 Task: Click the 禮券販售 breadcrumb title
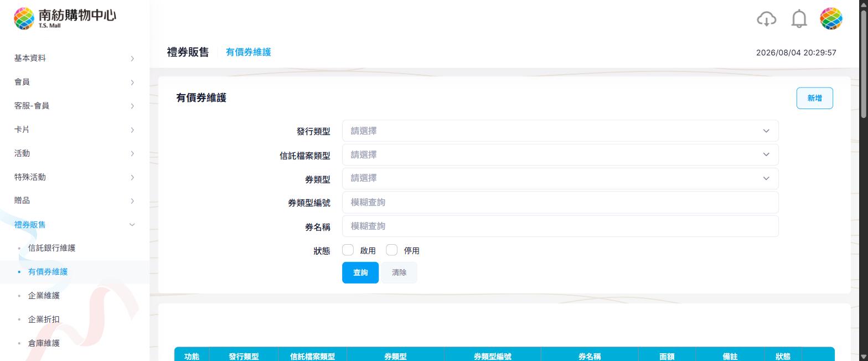tap(188, 52)
